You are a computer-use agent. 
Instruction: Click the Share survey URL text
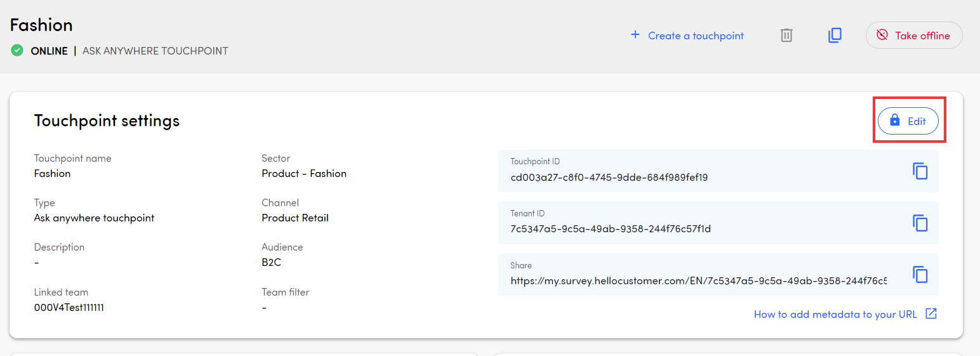point(698,280)
